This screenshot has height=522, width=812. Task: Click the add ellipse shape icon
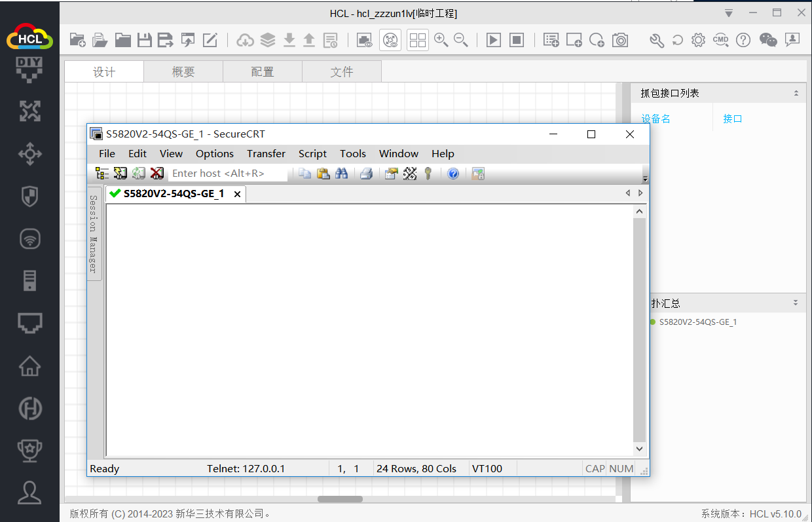pyautogui.click(x=597, y=40)
